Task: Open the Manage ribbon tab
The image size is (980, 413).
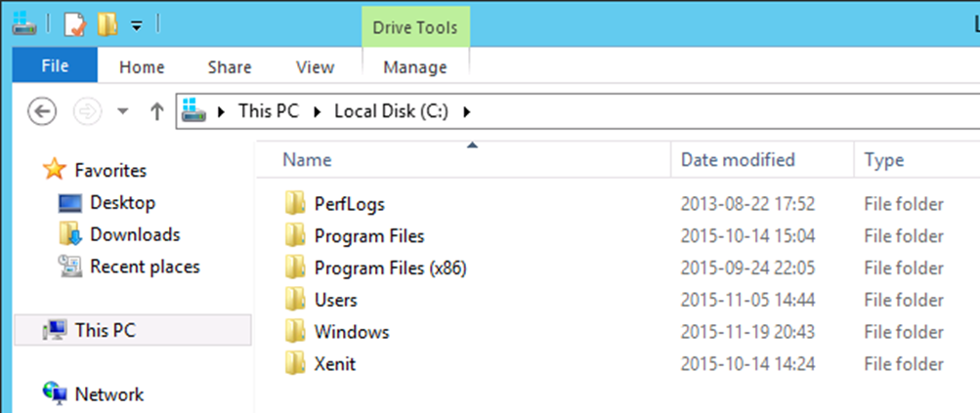Action: [415, 66]
